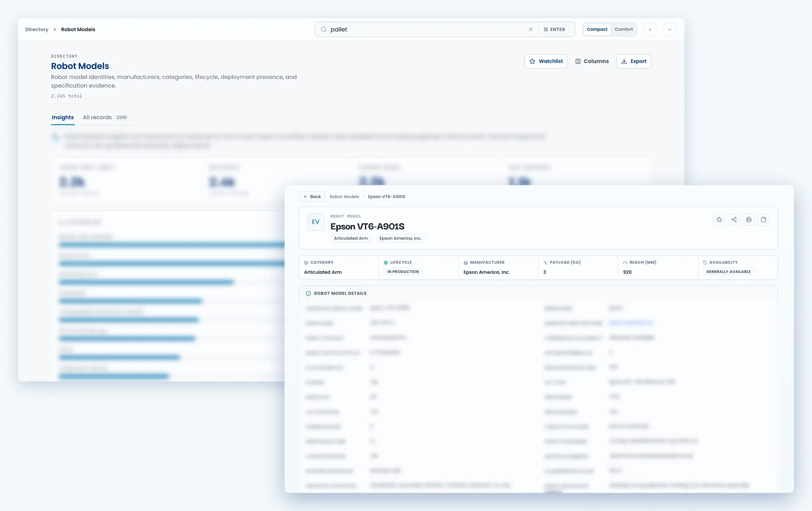
Task: Click the EV avatar tile
Action: pyautogui.click(x=315, y=222)
